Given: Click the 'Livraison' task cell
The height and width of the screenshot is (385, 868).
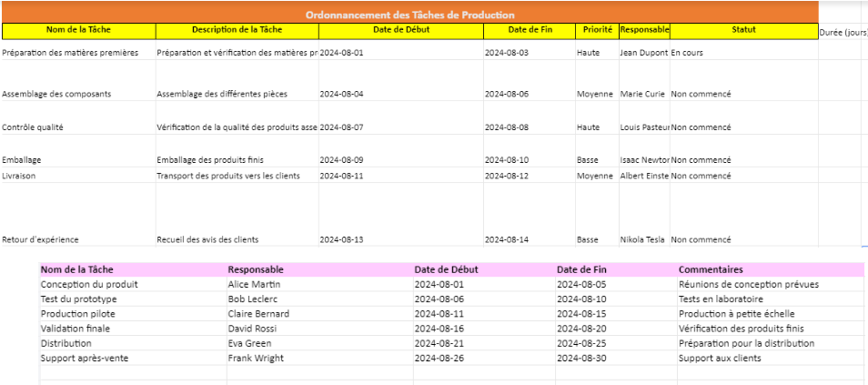Looking at the screenshot, I should (x=78, y=176).
